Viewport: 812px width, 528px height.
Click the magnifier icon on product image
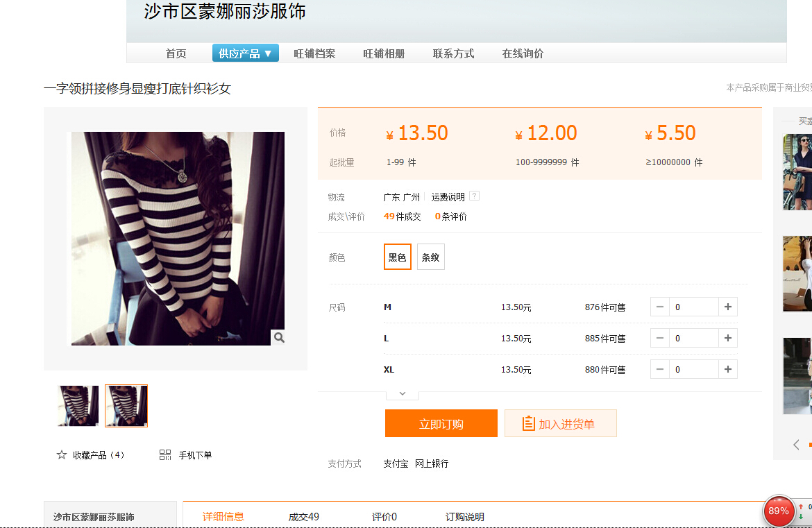point(279,337)
